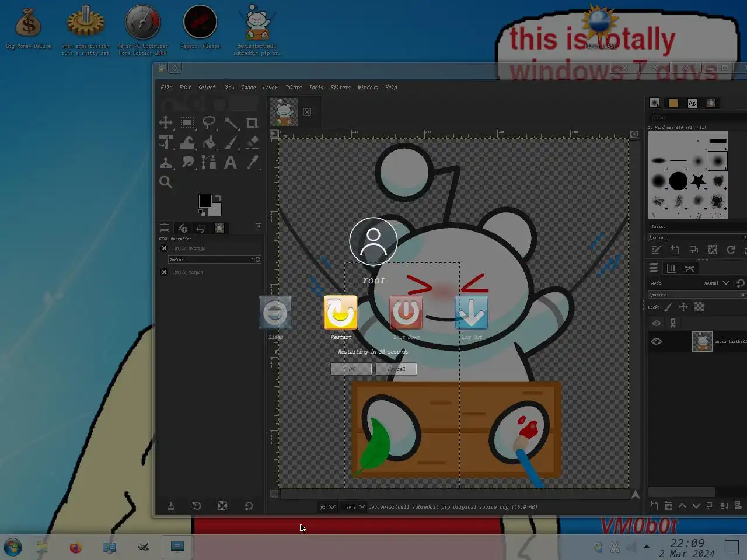The image size is (747, 560).
Task: Click the delete brush icon
Action: [x=712, y=250]
